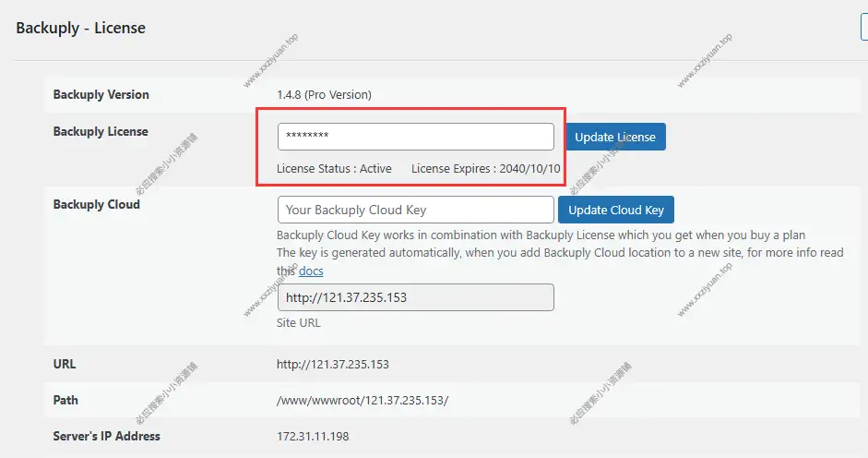868x458 pixels.
Task: Click the Backuply License row label
Action: pyautogui.click(x=101, y=132)
